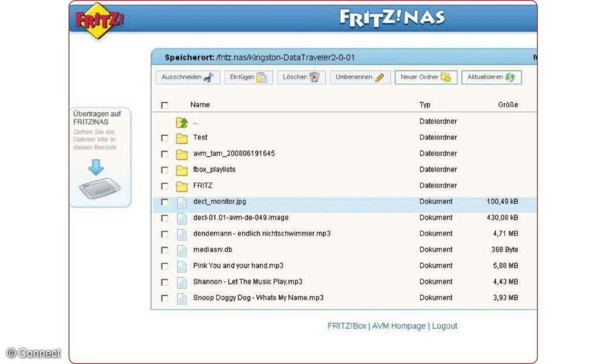This screenshot has height=364, width=607.
Task: Click the mediasrv.db document icon
Action: tap(182, 250)
